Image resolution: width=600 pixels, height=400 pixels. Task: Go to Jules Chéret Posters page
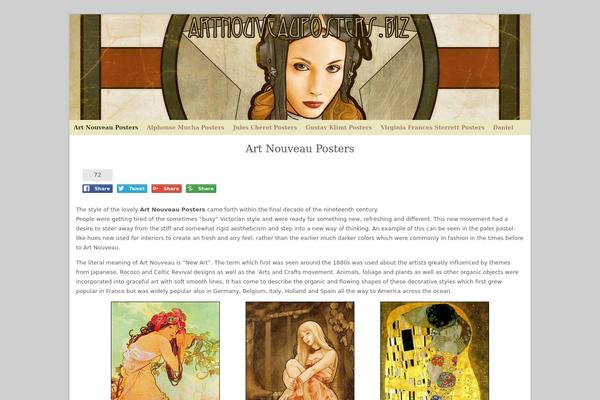point(265,127)
